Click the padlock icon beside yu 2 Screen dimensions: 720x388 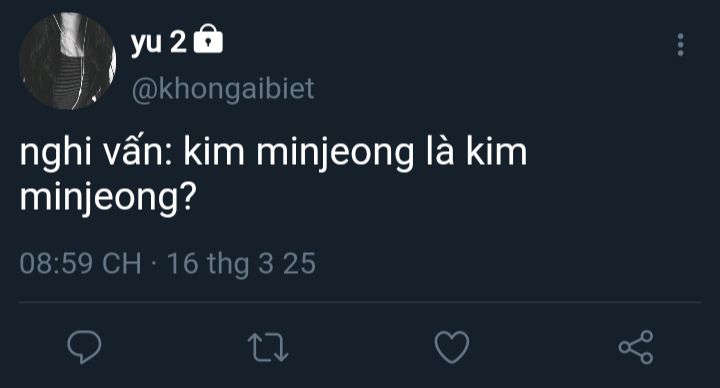[x=208, y=39]
